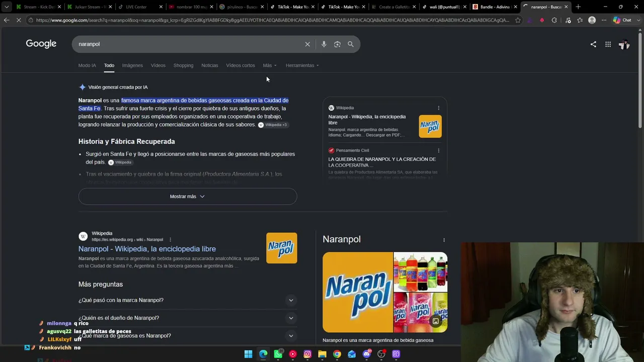Open the Windows Start menu
The width and height of the screenshot is (644, 362).
(248, 354)
